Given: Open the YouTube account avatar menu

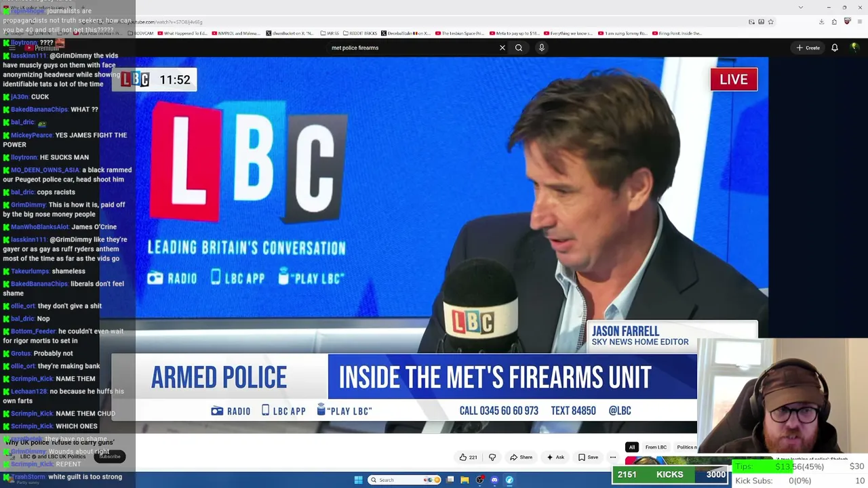Looking at the screenshot, I should point(854,47).
